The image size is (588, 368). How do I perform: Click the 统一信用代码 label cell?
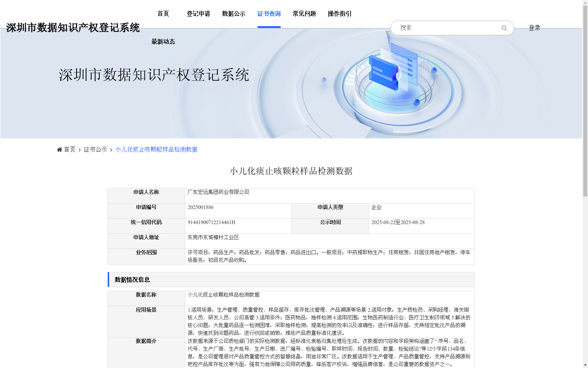146,226
